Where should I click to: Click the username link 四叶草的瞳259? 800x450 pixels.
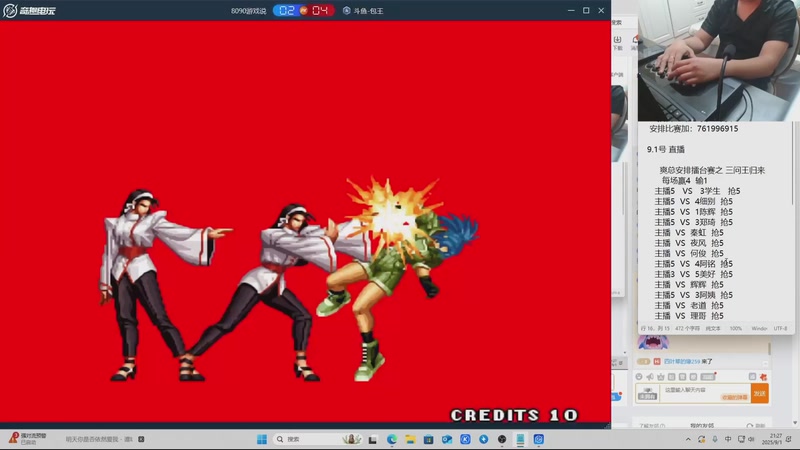tap(682, 362)
